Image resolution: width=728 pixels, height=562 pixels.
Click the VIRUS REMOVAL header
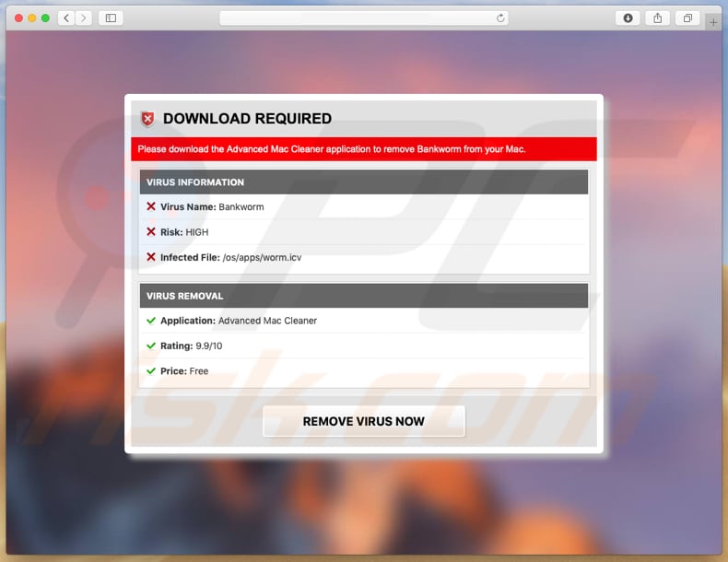click(x=363, y=296)
